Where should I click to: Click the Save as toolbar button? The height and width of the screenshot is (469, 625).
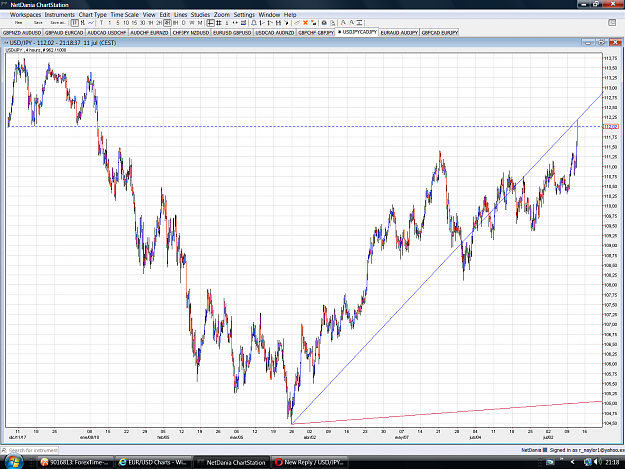coord(58,23)
